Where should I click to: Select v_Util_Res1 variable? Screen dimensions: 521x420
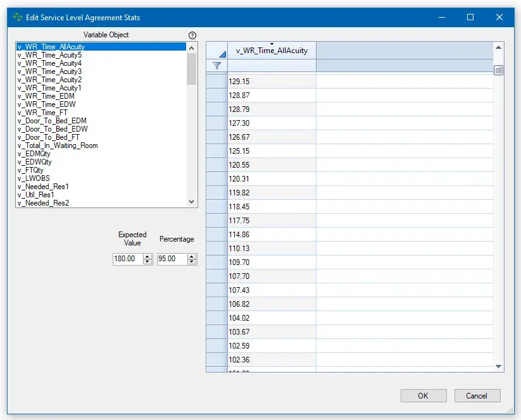click(x=101, y=195)
